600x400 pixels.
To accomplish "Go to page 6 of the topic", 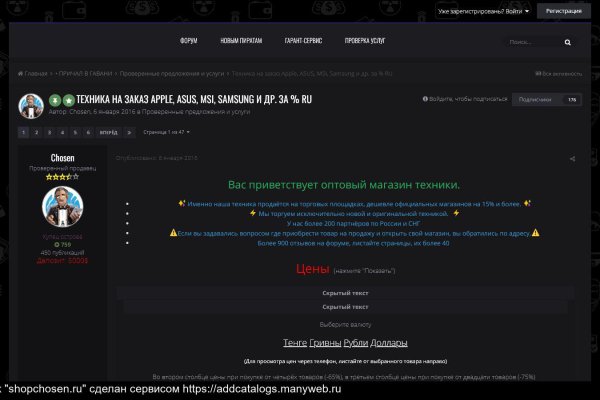I will (x=88, y=132).
